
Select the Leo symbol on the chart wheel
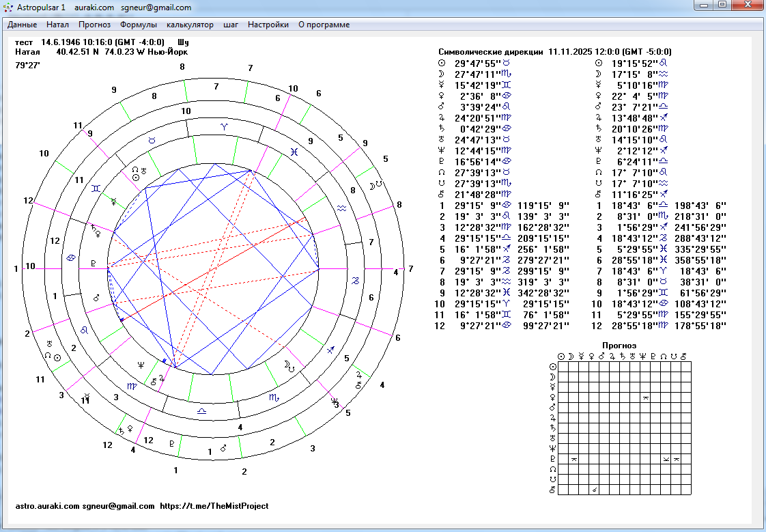pyautogui.click(x=85, y=329)
